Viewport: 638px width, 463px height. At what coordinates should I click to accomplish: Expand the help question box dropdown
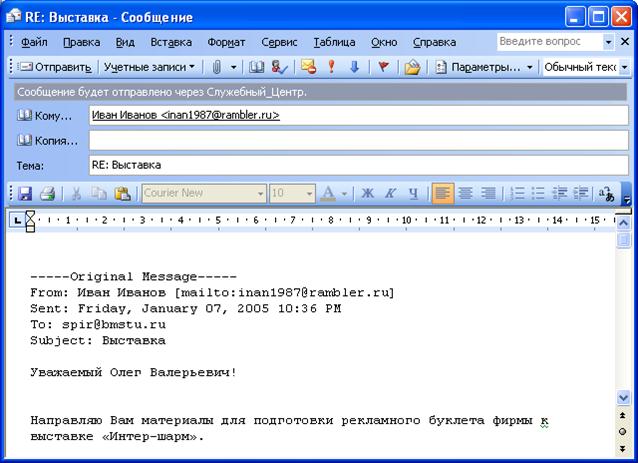click(x=608, y=41)
